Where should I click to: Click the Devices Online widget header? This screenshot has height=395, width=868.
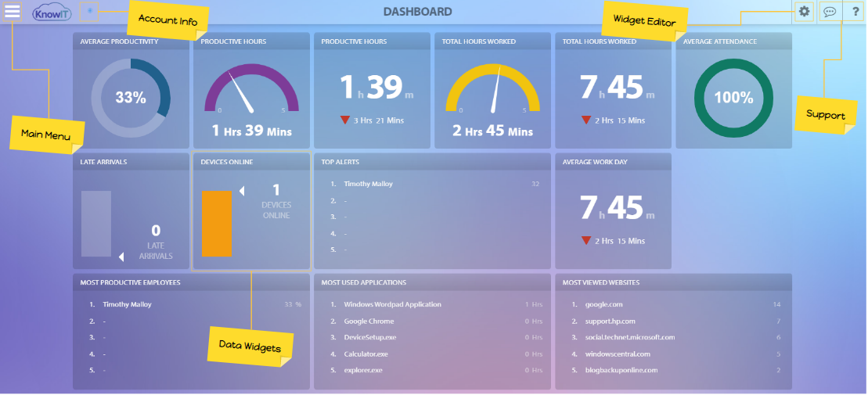(x=251, y=162)
